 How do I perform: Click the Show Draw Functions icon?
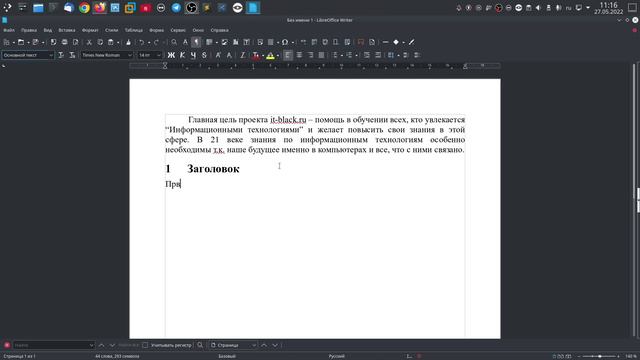click(411, 42)
